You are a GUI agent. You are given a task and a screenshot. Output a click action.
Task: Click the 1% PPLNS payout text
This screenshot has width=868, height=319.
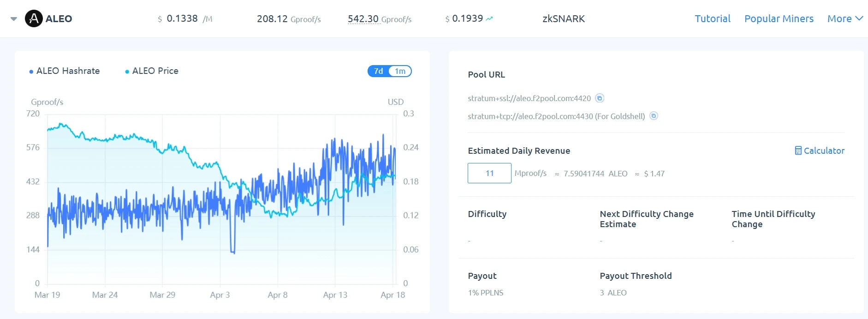click(486, 293)
